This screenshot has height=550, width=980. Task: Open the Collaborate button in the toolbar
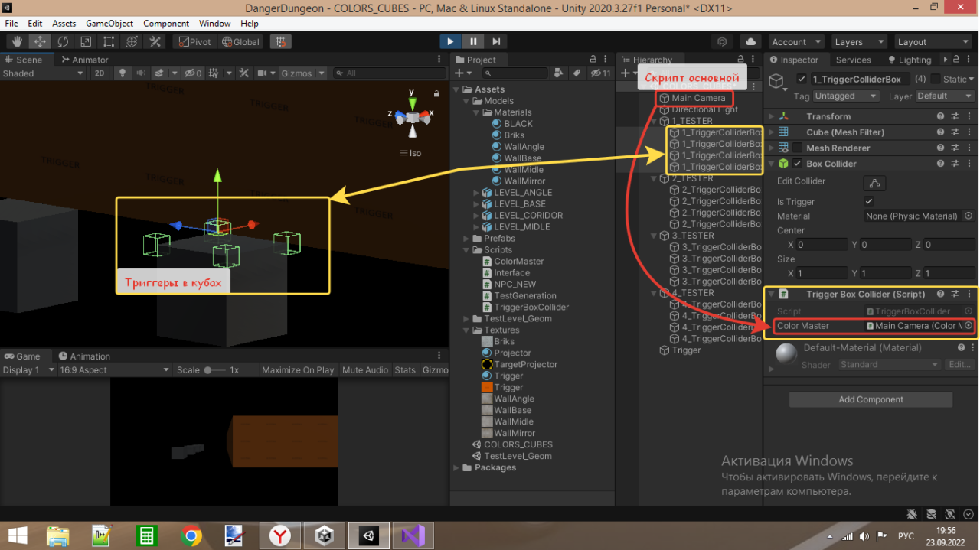pyautogui.click(x=722, y=42)
